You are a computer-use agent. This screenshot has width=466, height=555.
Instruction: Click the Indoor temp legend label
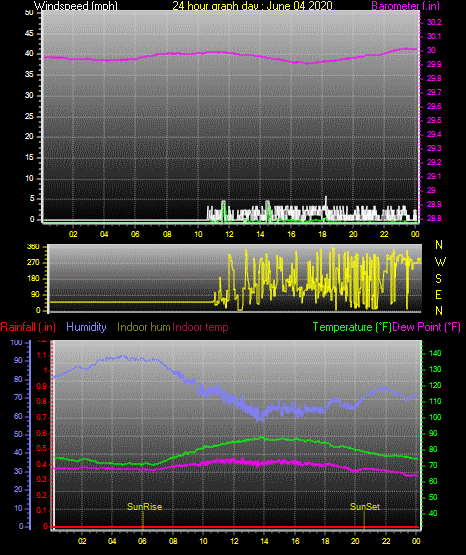click(x=200, y=327)
